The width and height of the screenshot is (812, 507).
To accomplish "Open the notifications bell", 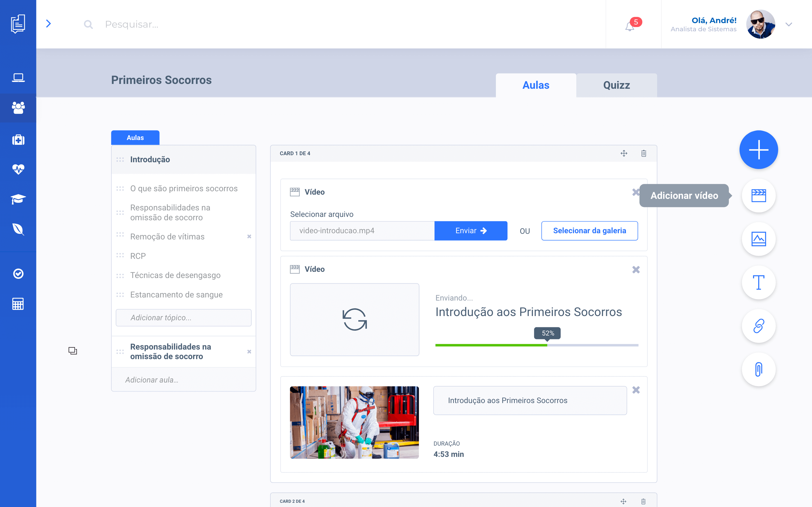I will [x=630, y=26].
